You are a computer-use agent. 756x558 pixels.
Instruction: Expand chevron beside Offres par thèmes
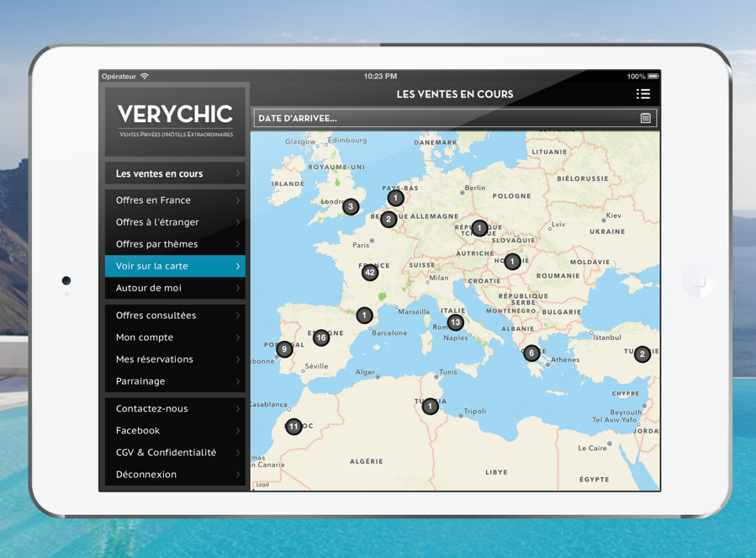coord(238,244)
